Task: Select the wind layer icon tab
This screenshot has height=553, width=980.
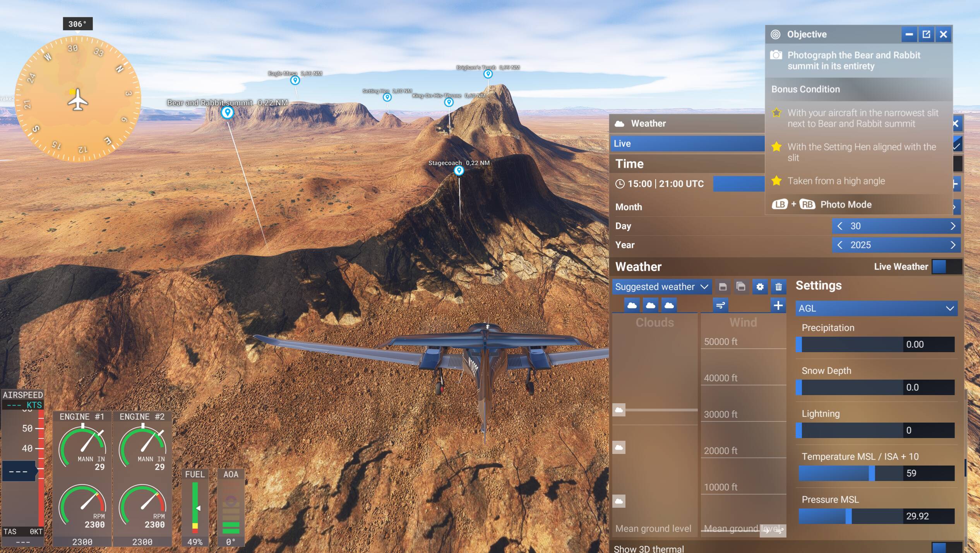Action: [720, 305]
